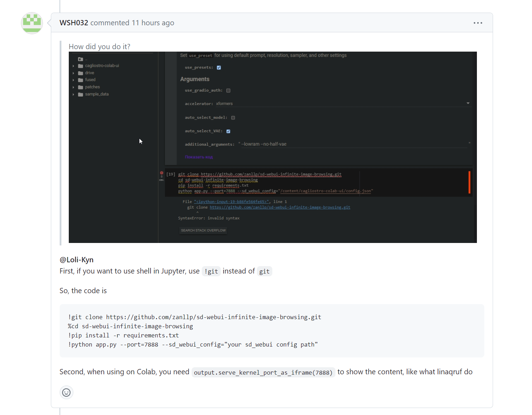532x415 pixels.
Task: Click the additional_arguments field in screenshot
Action: (x=354, y=144)
